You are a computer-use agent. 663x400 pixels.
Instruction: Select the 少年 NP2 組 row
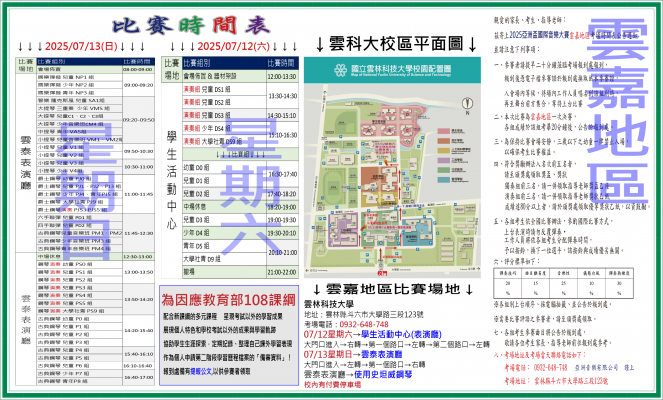pos(80,85)
